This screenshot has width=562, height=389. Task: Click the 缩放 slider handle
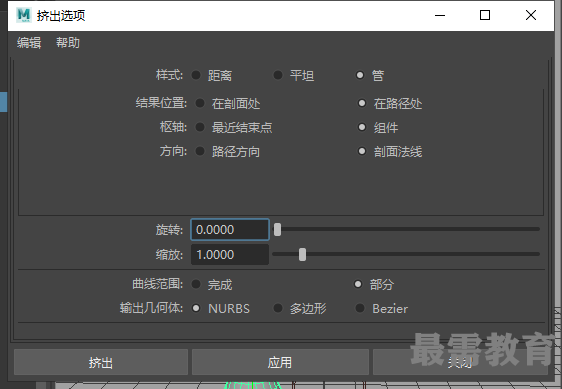[303, 255]
